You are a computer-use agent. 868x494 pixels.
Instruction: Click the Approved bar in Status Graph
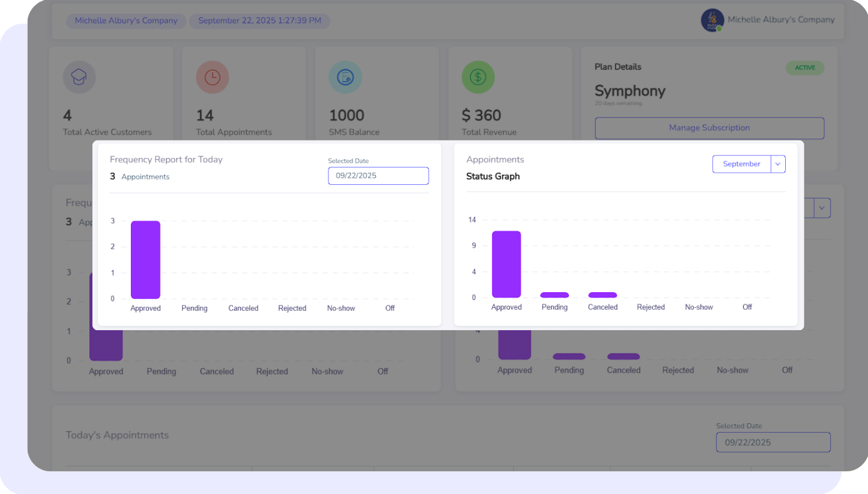click(506, 264)
